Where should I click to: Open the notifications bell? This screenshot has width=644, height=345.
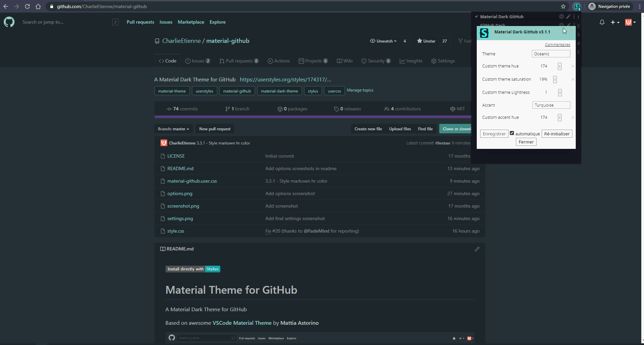pos(602,22)
